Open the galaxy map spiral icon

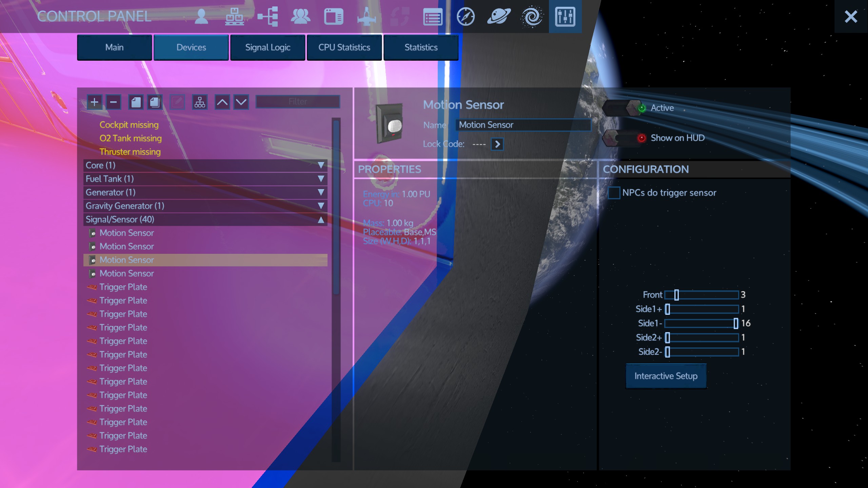[532, 17]
